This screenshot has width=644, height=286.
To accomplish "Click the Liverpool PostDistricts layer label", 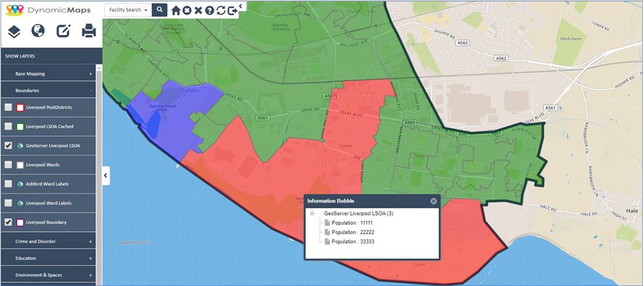I will click(x=49, y=107).
